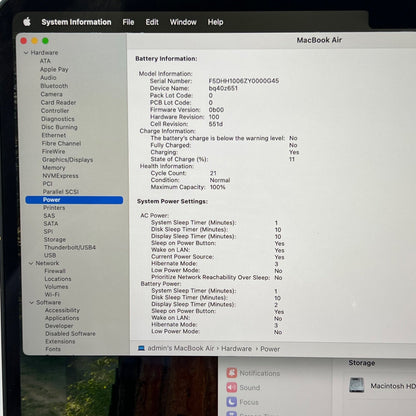This screenshot has height=416, width=416.
Task: Click the laptop icon in path bar
Action: (x=141, y=348)
